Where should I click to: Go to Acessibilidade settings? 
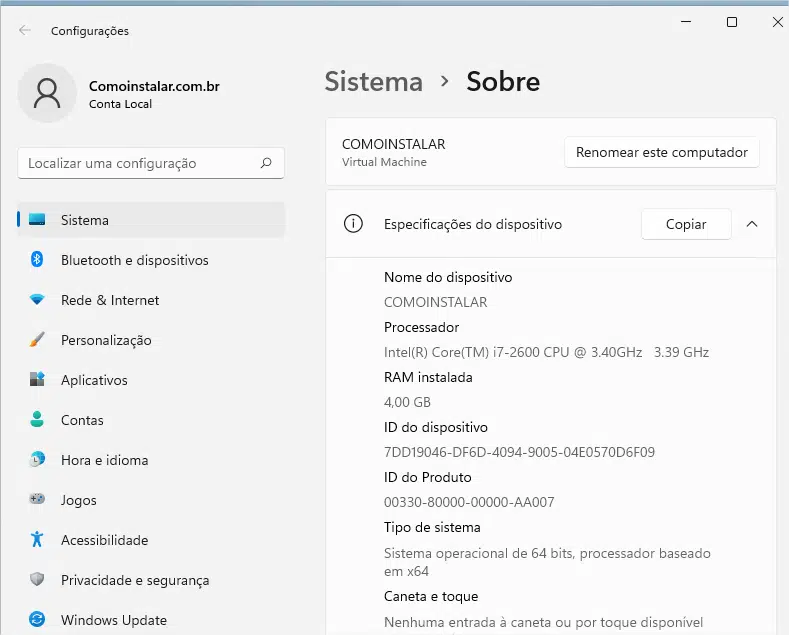[151, 540]
